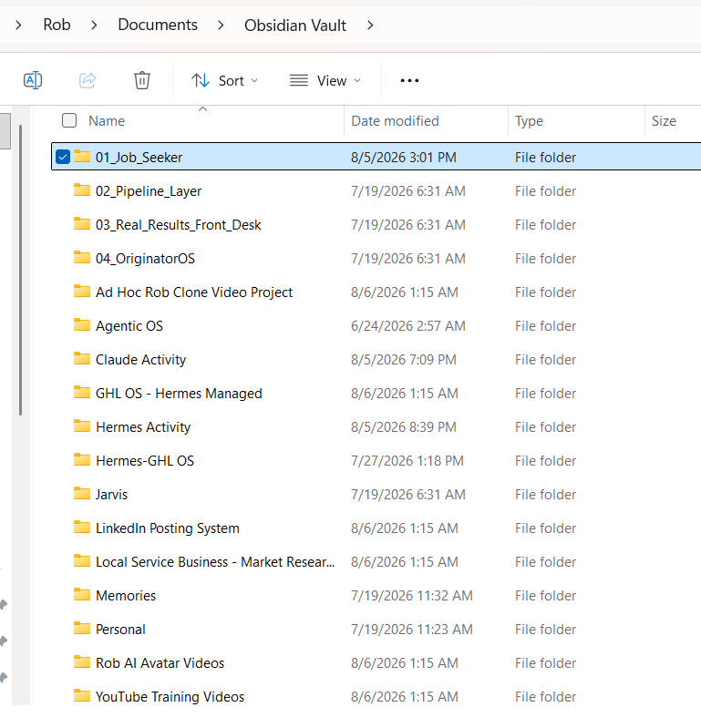Click the Claude Activity folder icon

(x=82, y=359)
